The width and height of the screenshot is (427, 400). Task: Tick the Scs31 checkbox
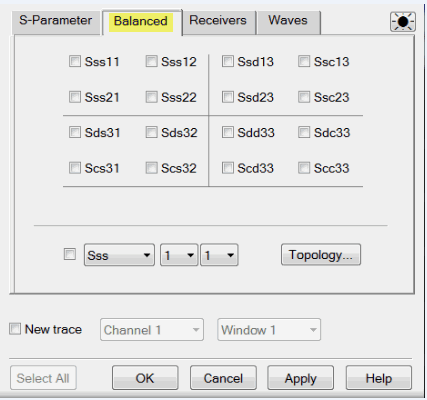75,168
